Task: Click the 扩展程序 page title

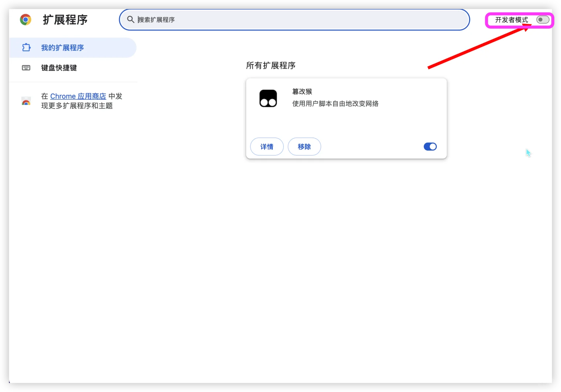Action: coord(65,20)
